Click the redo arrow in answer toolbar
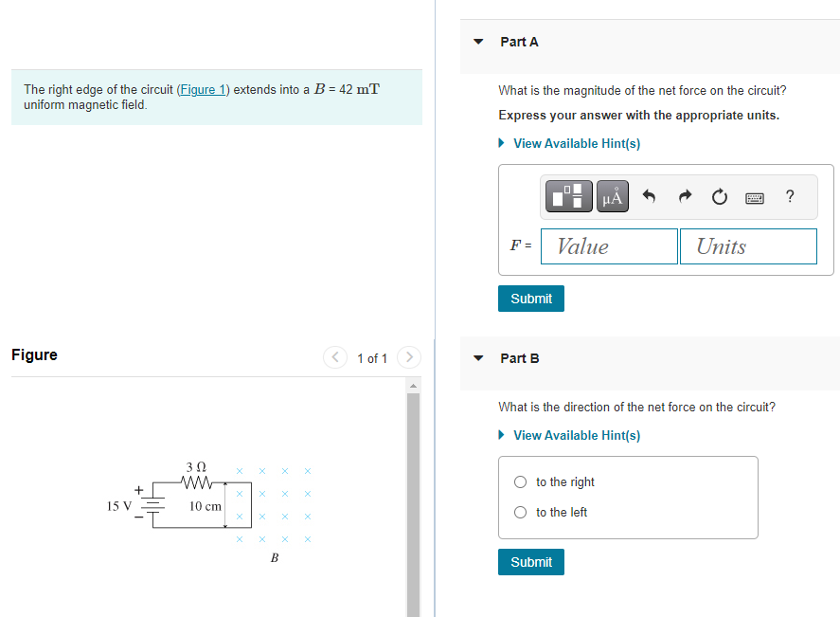 684,196
